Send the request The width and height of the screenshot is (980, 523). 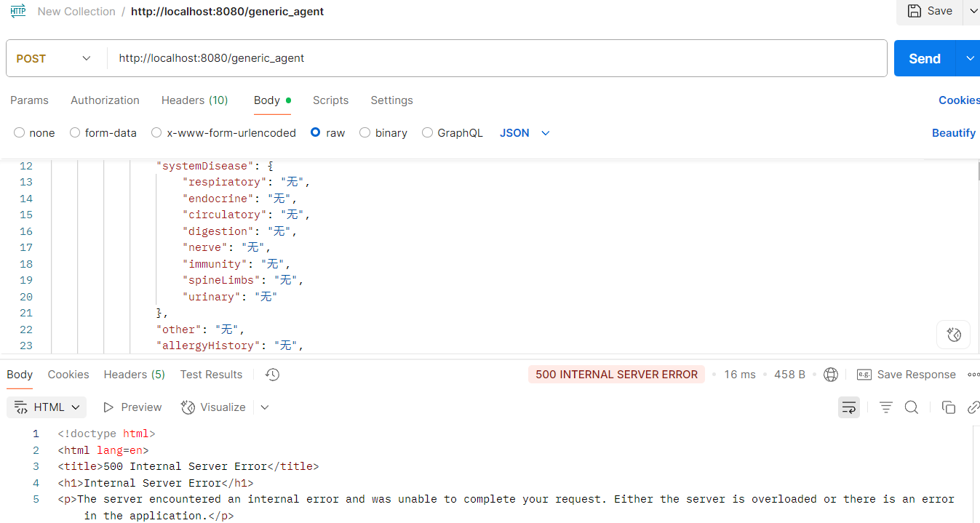point(925,59)
